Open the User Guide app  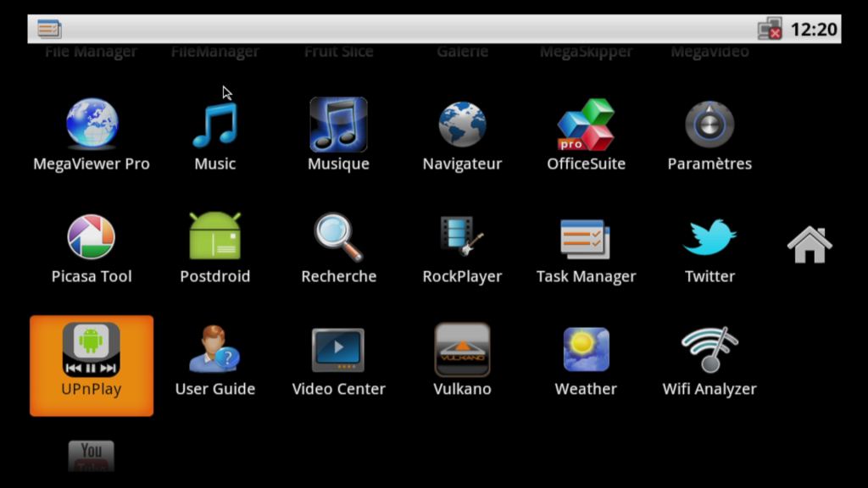214,361
